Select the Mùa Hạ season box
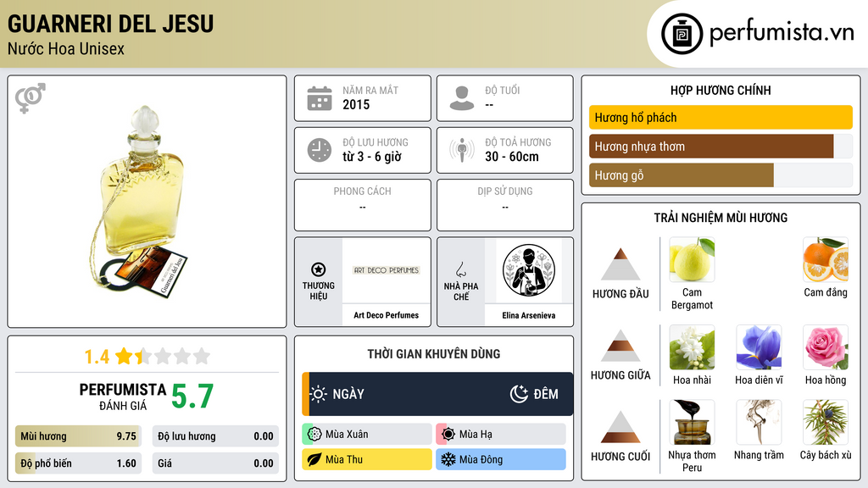868x488 pixels. point(501,435)
